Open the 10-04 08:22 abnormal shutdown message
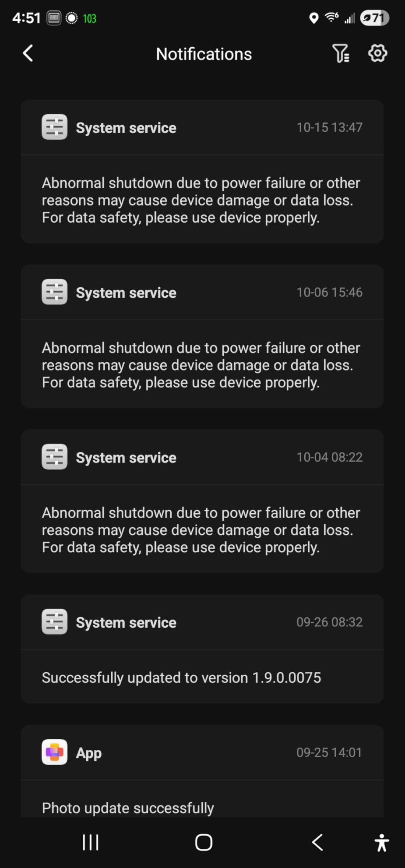The image size is (405, 868). (x=202, y=529)
